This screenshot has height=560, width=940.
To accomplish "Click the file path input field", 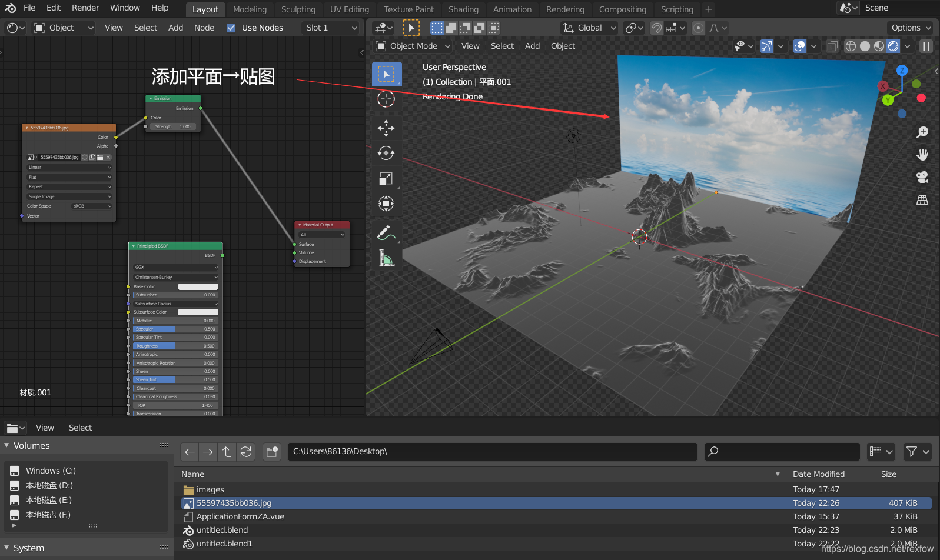I will tap(492, 452).
